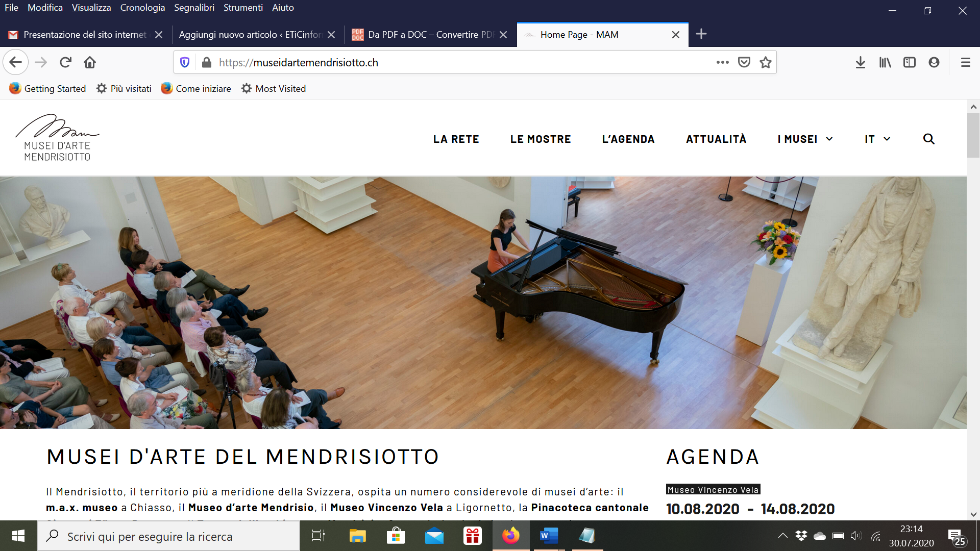Image resolution: width=980 pixels, height=551 pixels.
Task: Open Firefox account menu
Action: [x=934, y=62]
